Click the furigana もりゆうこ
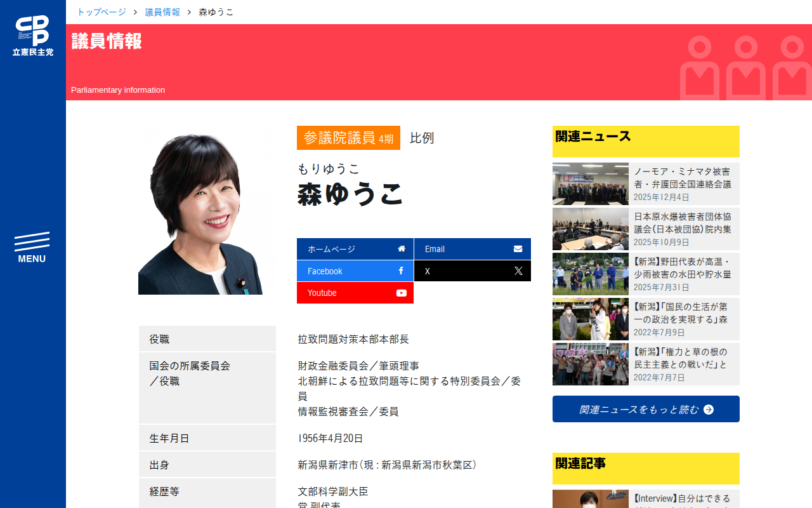Image resolution: width=812 pixels, height=508 pixels. point(329,169)
